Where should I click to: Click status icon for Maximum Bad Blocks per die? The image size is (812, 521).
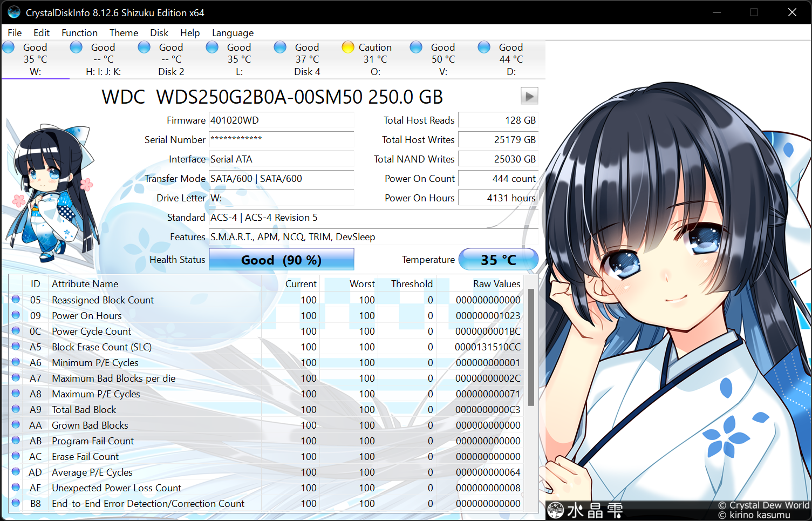click(16, 377)
